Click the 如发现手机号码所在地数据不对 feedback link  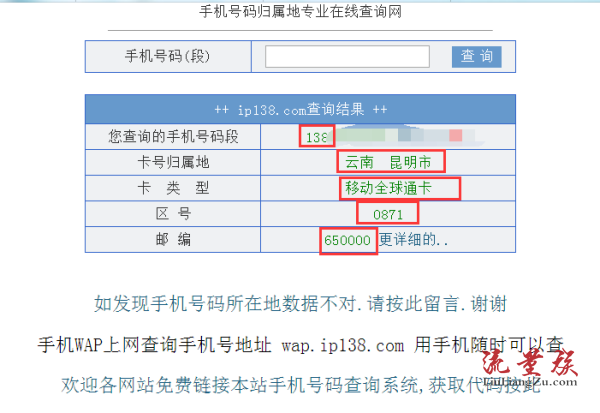(300, 304)
